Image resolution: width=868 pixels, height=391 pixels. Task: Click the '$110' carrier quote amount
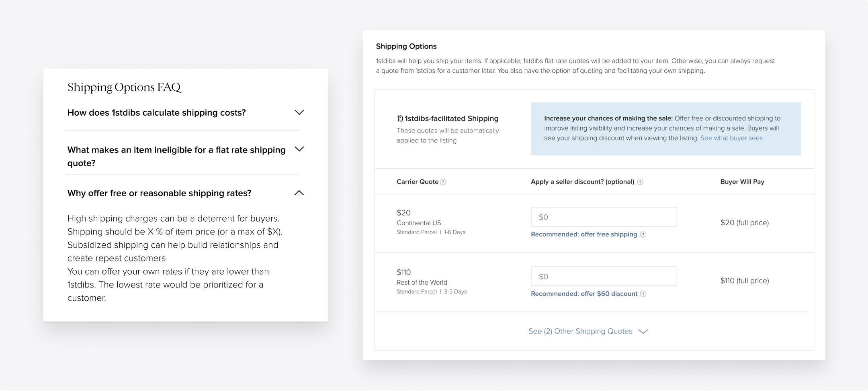pyautogui.click(x=403, y=272)
